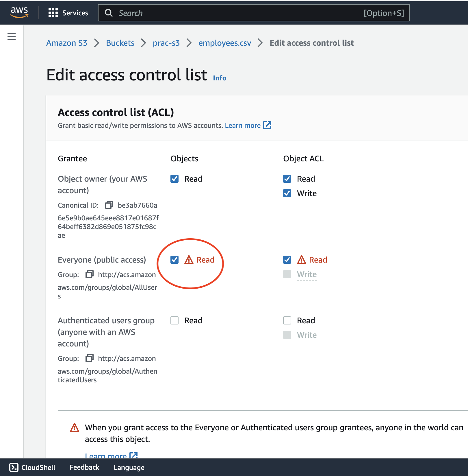Check Authenticated users Object ACL Read

pyautogui.click(x=287, y=320)
